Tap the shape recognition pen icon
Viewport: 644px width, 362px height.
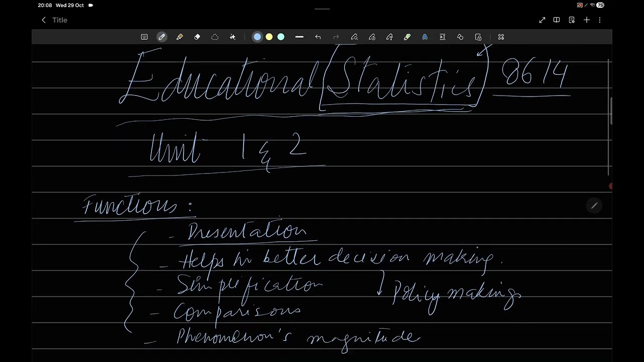pyautogui.click(x=372, y=37)
